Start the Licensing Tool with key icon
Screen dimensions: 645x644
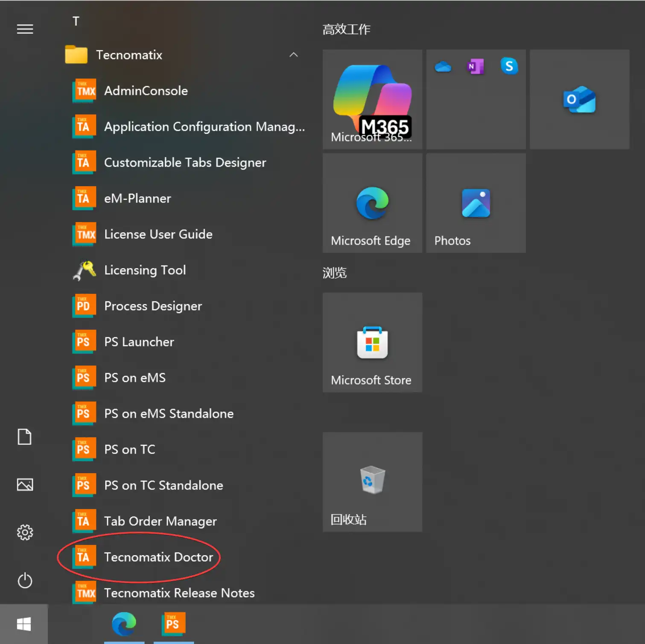tap(184, 270)
